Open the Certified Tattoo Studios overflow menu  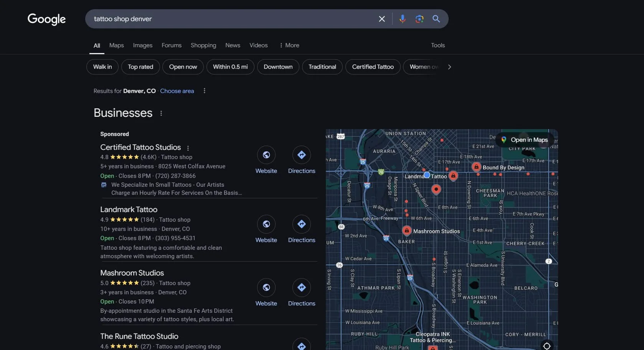pyautogui.click(x=188, y=148)
